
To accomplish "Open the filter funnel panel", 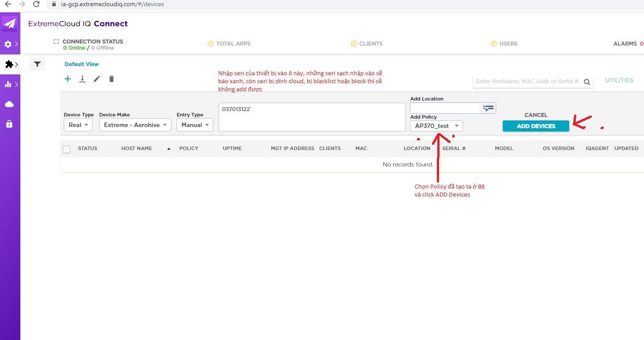I will [x=37, y=65].
